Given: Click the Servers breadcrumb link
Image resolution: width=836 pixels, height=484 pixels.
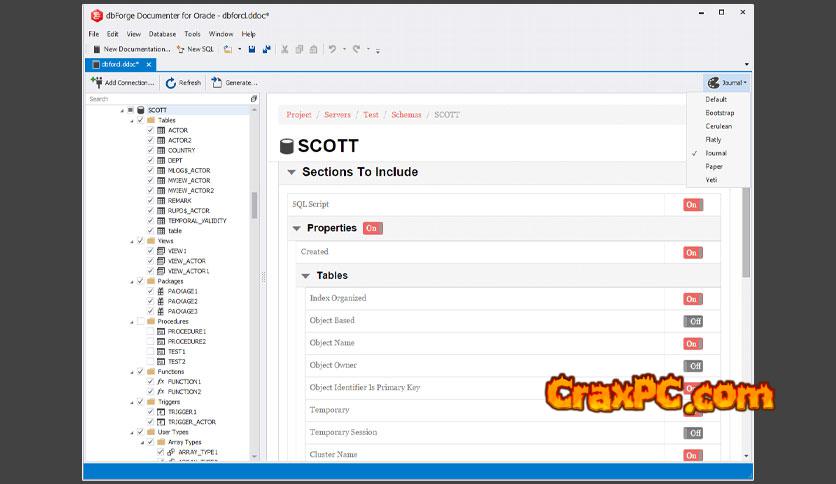Looking at the screenshot, I should tap(337, 115).
